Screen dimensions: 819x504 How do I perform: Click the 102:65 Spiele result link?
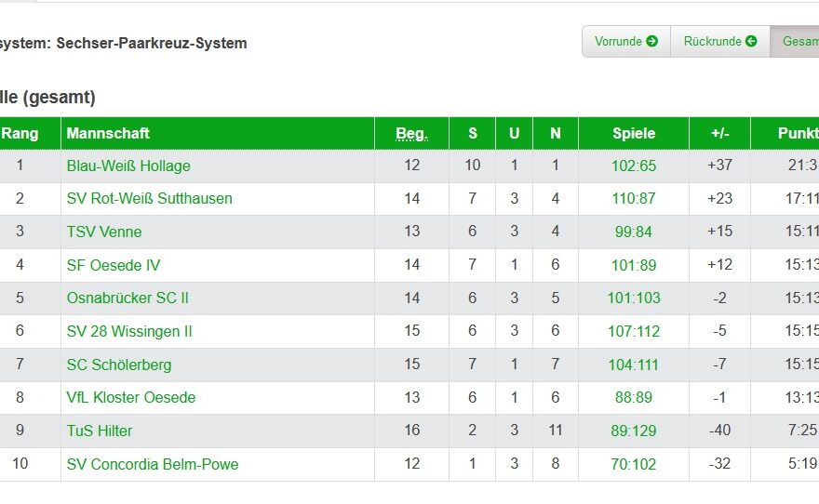coord(634,166)
